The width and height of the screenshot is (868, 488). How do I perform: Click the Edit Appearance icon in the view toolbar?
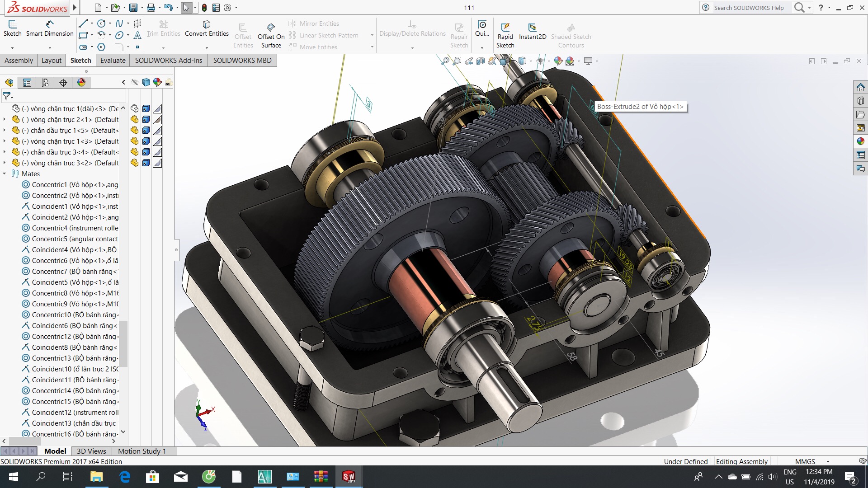click(558, 61)
